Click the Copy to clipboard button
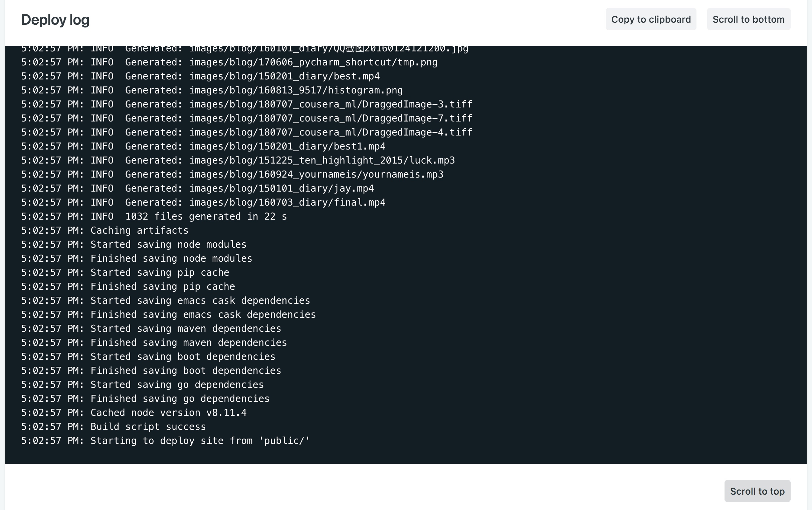 [650, 19]
